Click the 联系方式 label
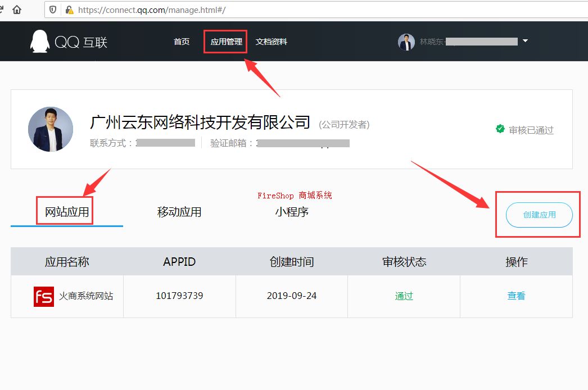 tap(111, 143)
